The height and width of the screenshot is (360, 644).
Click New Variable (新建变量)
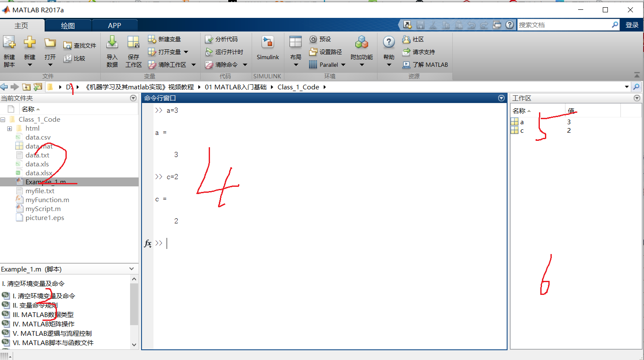tap(165, 39)
